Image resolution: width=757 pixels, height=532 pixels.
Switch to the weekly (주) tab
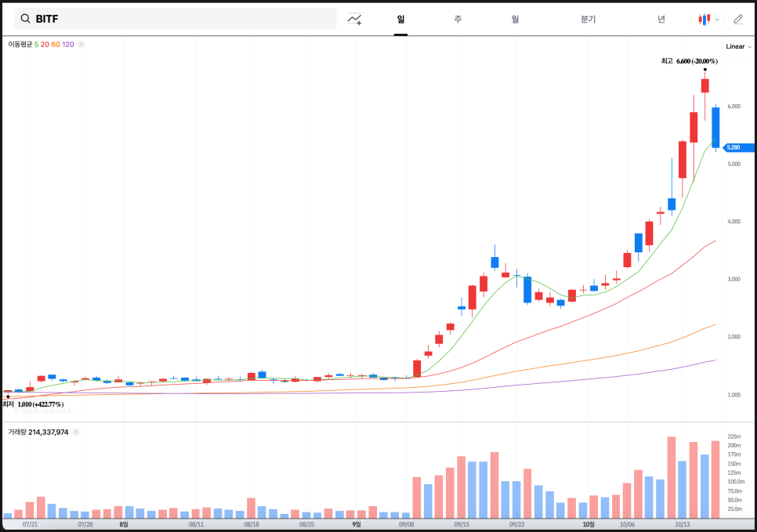[x=458, y=19]
